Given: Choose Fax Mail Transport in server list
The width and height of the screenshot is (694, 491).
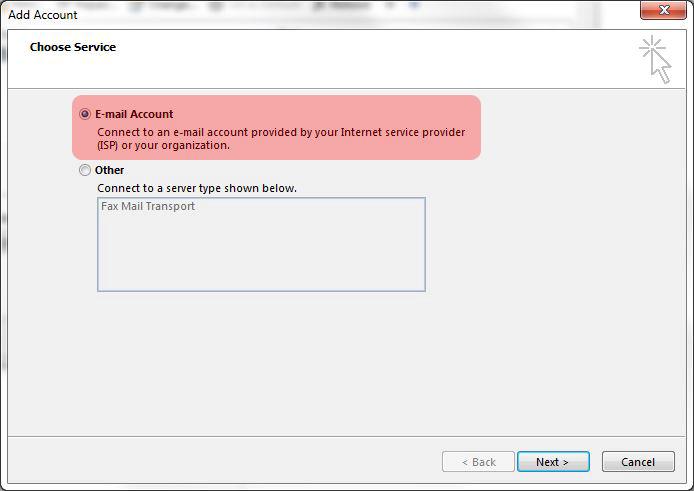Looking at the screenshot, I should tap(148, 206).
